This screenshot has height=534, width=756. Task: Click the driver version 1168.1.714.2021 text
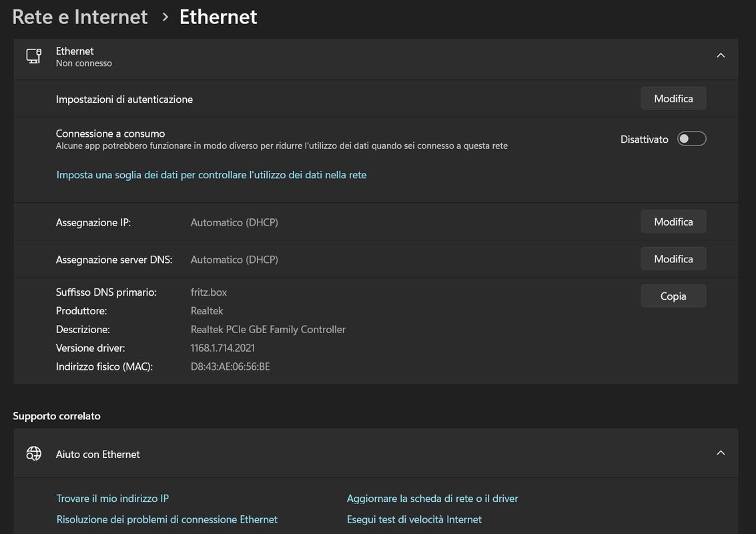pos(223,348)
